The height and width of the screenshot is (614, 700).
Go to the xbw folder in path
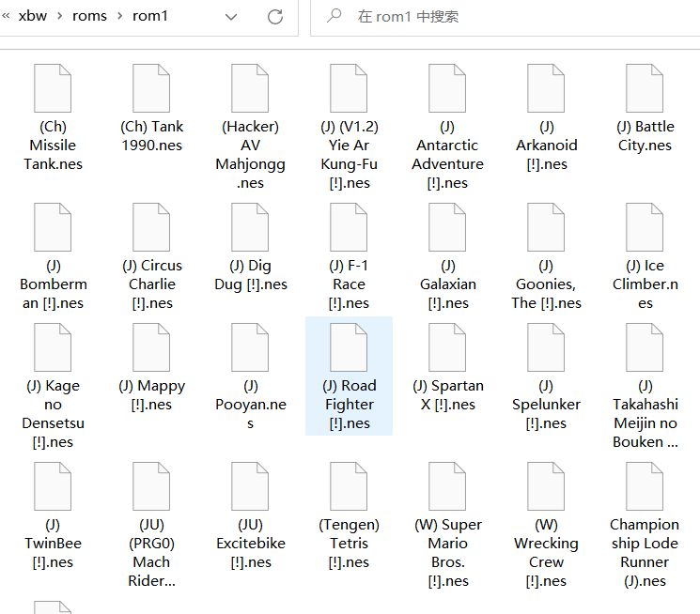tap(33, 16)
